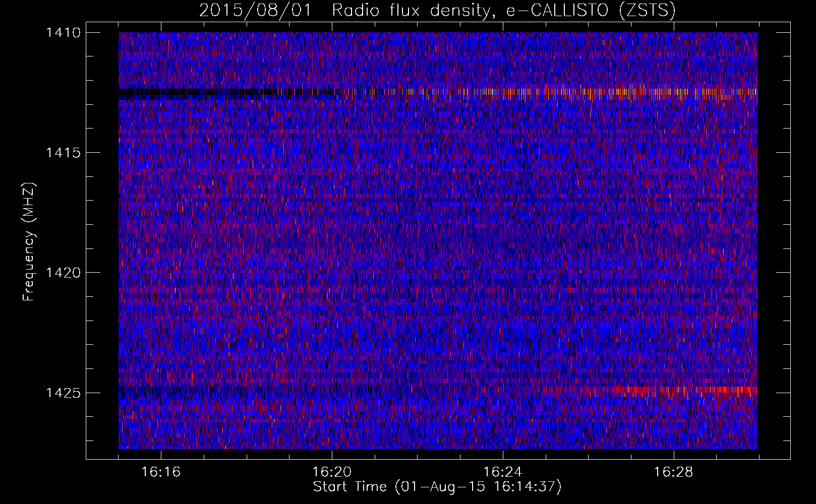The width and height of the screenshot is (816, 504).
Task: Click the 16:20 time tick label
Action: click(x=332, y=472)
